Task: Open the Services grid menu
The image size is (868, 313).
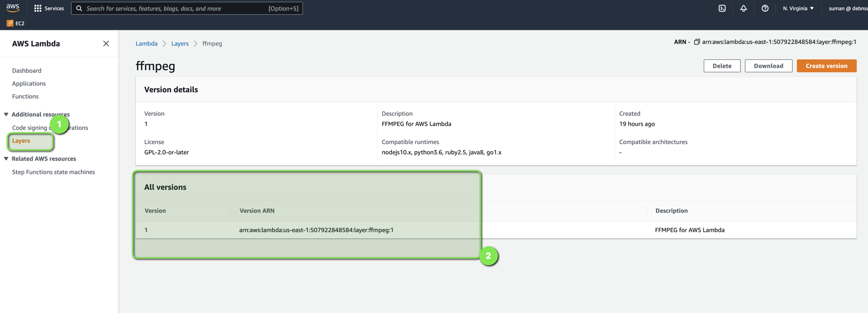Action: pos(38,8)
